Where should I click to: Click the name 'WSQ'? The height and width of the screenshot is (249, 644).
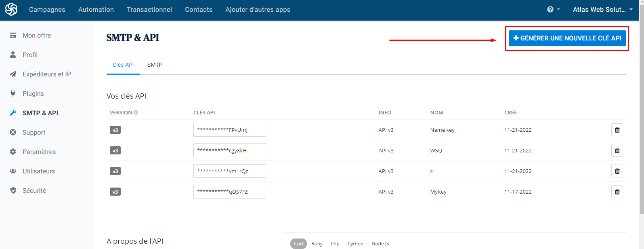coord(436,150)
